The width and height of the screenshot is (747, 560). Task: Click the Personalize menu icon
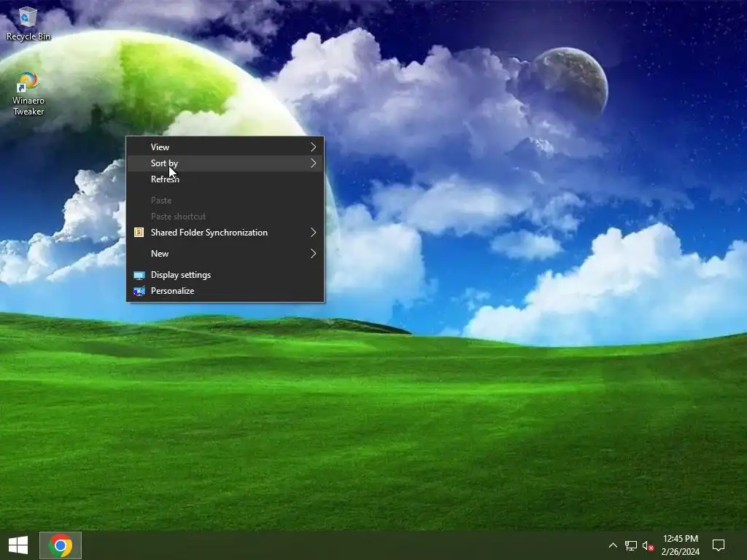(139, 291)
